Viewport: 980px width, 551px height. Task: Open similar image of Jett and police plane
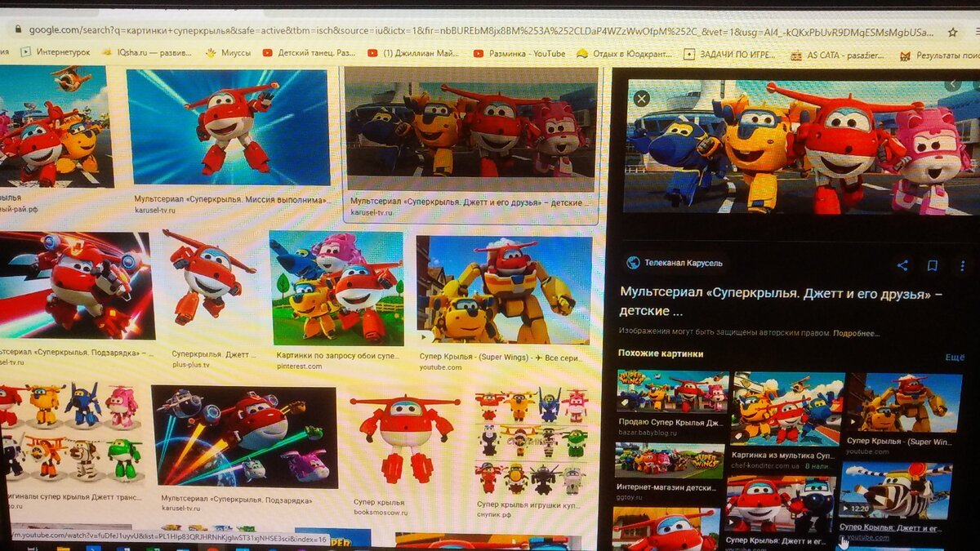781,504
